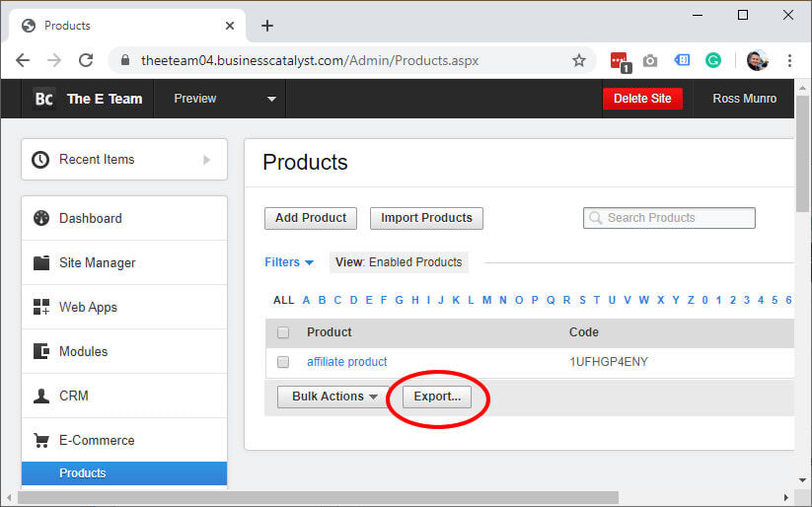The height and width of the screenshot is (507, 812).
Task: Reload the page with refresh icon
Action: [86, 60]
